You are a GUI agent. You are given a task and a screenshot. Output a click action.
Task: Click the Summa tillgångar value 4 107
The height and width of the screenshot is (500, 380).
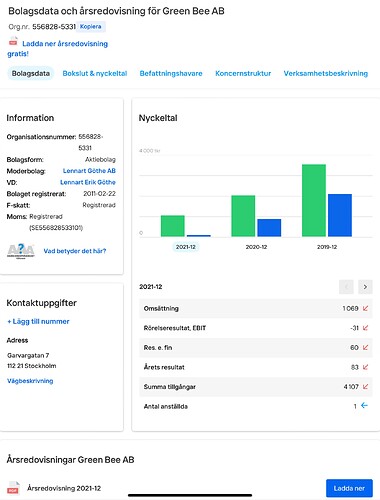tap(351, 387)
